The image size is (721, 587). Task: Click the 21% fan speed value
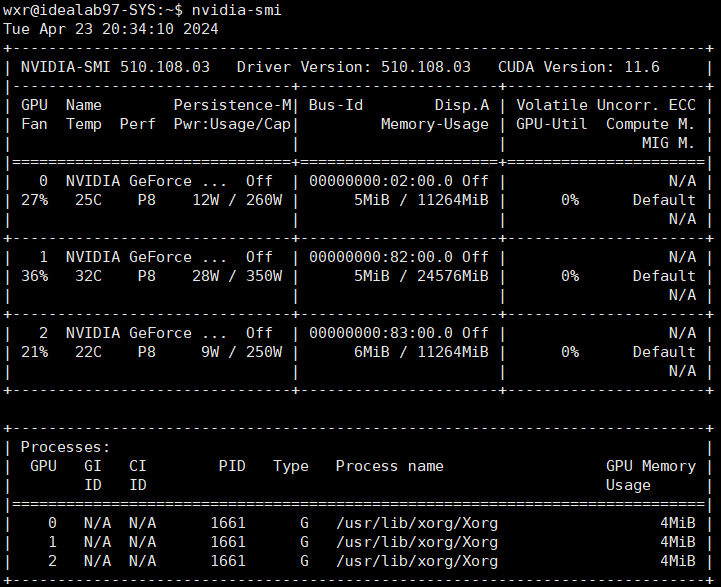[34, 352]
